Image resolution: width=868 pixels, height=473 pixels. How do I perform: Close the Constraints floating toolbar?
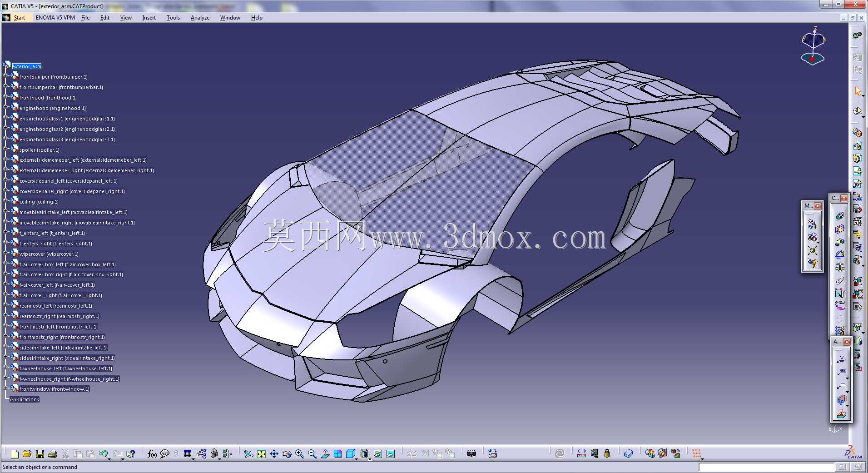(844, 198)
